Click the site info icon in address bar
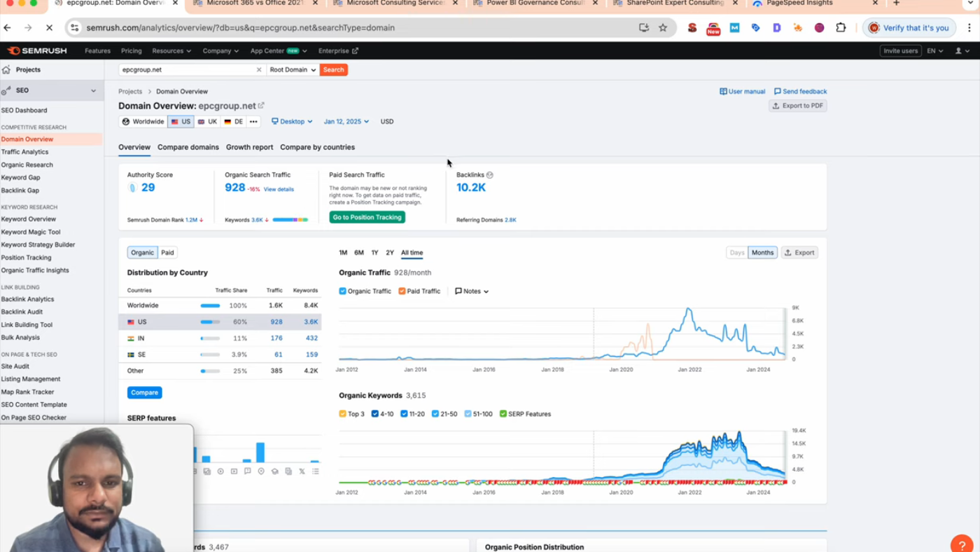Image resolution: width=980 pixels, height=552 pixels. tap(75, 28)
